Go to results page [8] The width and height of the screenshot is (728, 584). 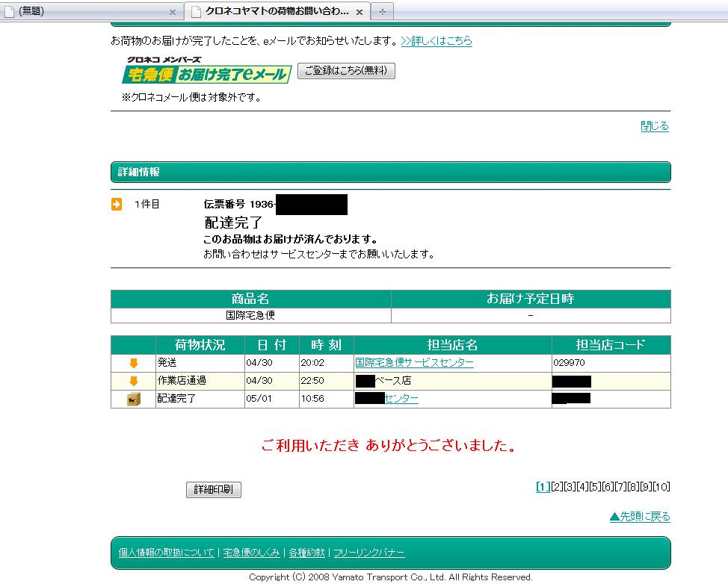point(633,487)
